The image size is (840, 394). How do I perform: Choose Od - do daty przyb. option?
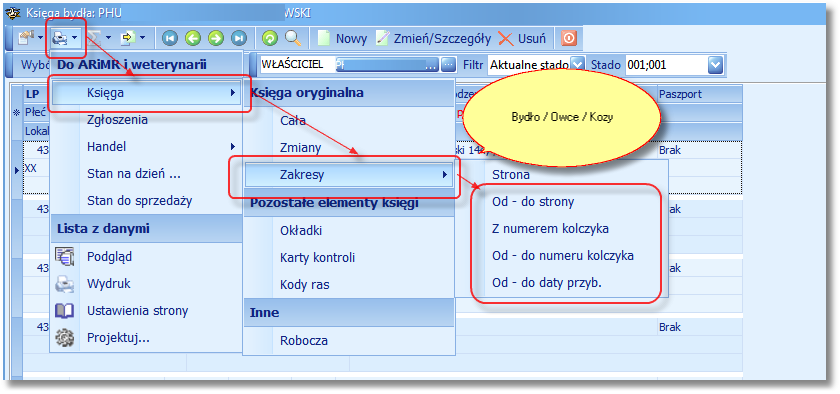561,283
